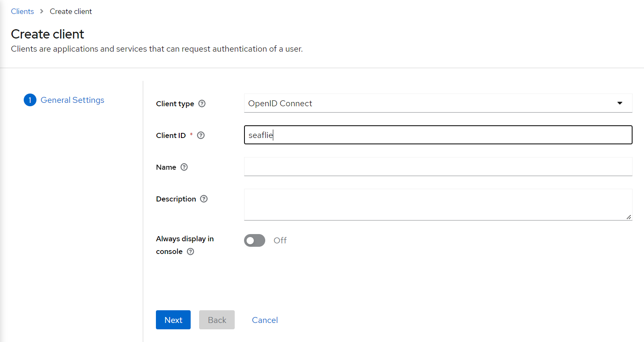Viewport: 644px width, 342px height.
Task: Select the General Settings wizard step
Action: [x=72, y=100]
